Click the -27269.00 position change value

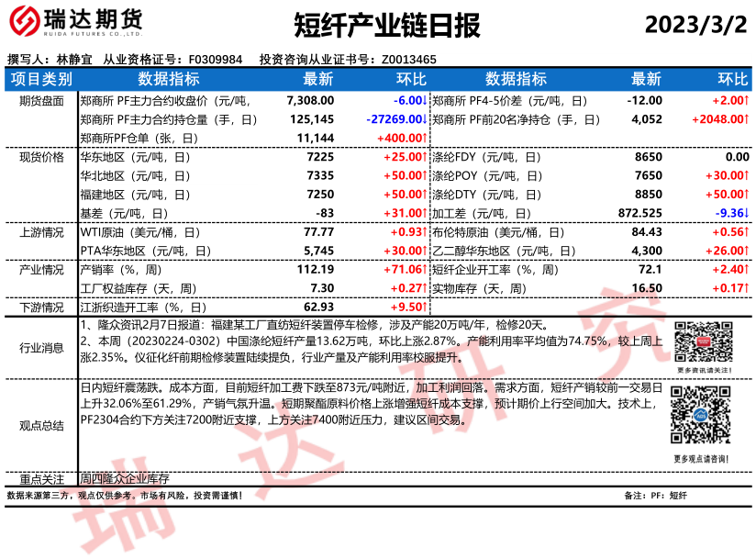pos(395,119)
